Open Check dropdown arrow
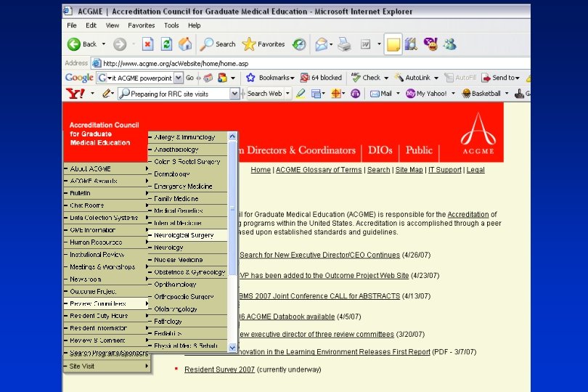 [x=386, y=78]
